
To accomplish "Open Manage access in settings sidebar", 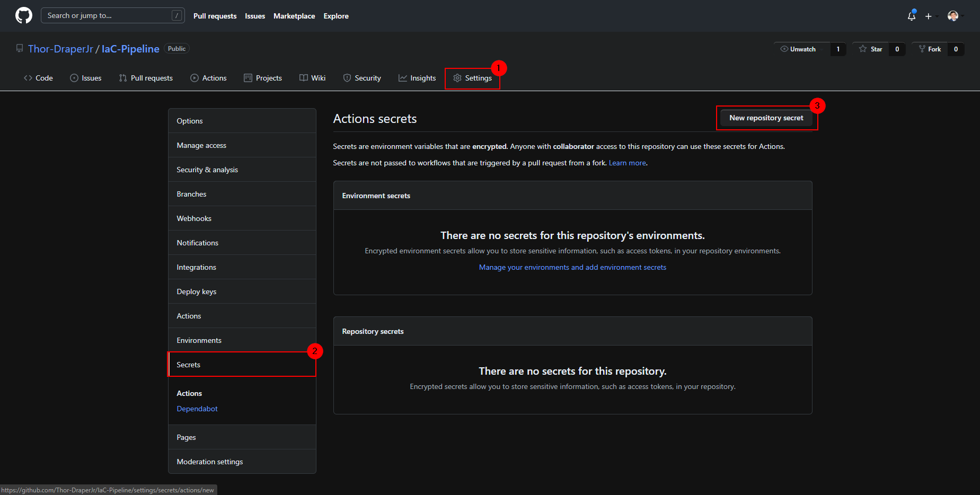I will point(242,145).
